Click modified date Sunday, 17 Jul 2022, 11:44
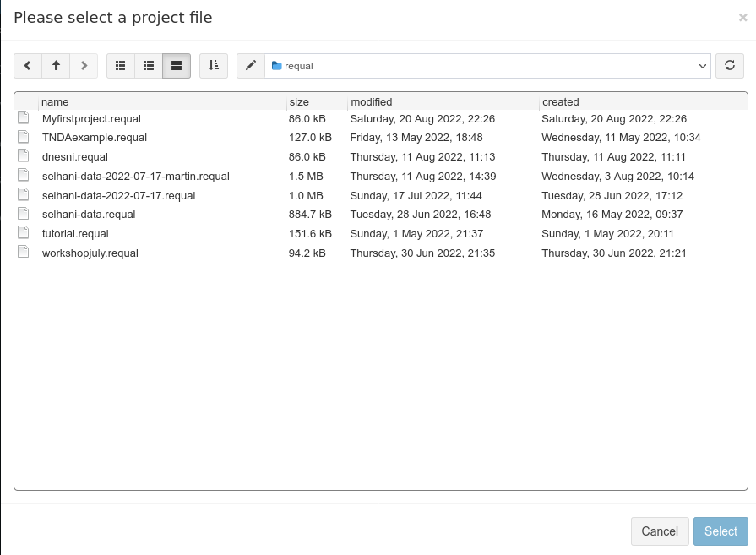The image size is (756, 555). click(x=416, y=196)
